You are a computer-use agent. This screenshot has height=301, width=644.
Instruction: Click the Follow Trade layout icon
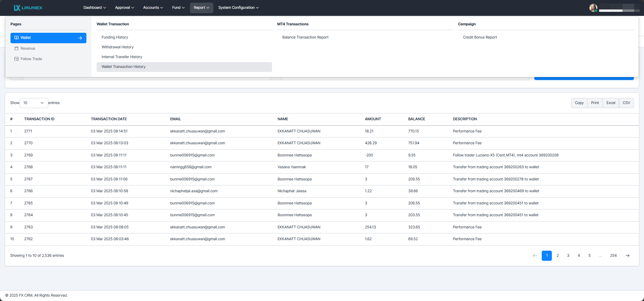(17, 59)
